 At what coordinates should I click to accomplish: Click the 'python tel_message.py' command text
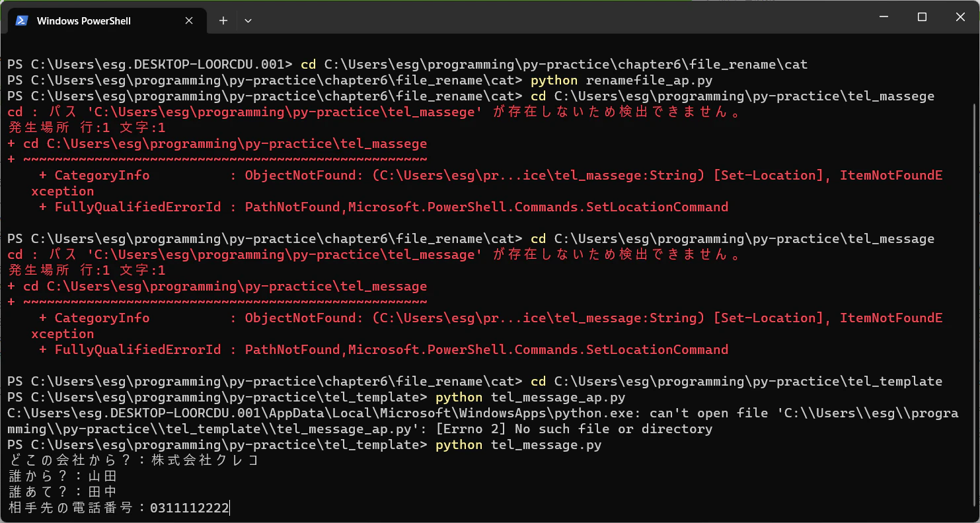[x=518, y=445]
